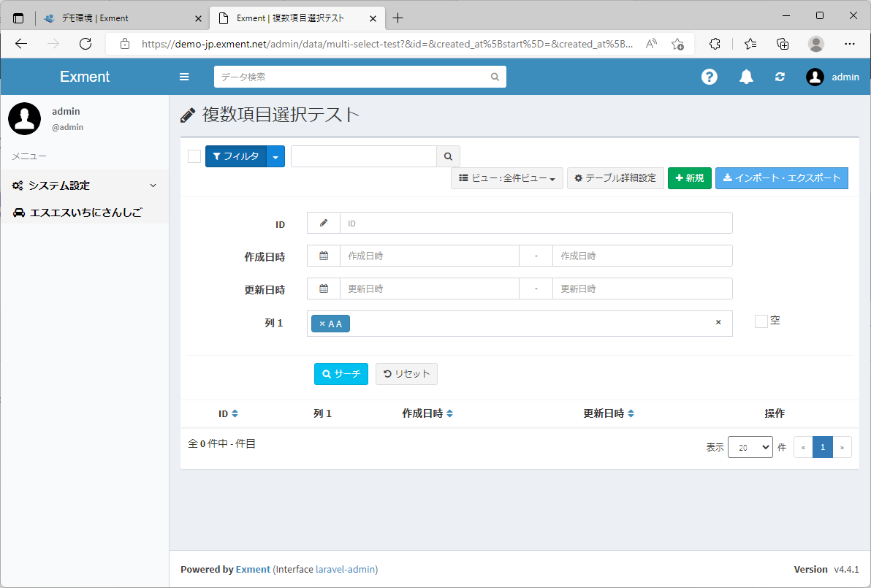Click the フィルタ button
The height and width of the screenshot is (588, 871).
tap(236, 156)
